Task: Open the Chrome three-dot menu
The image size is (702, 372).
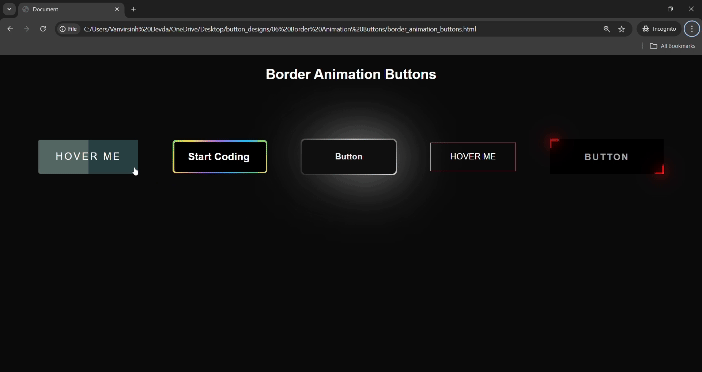Action: click(x=692, y=29)
